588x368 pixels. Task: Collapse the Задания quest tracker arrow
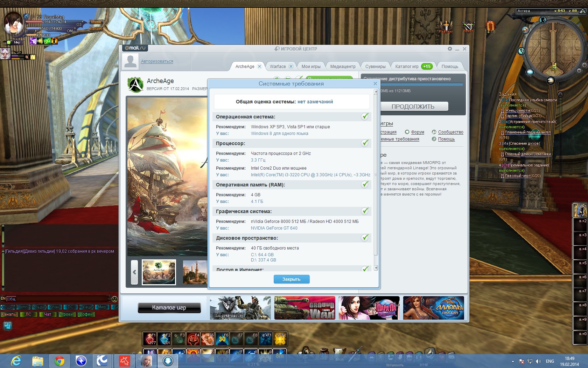(560, 94)
